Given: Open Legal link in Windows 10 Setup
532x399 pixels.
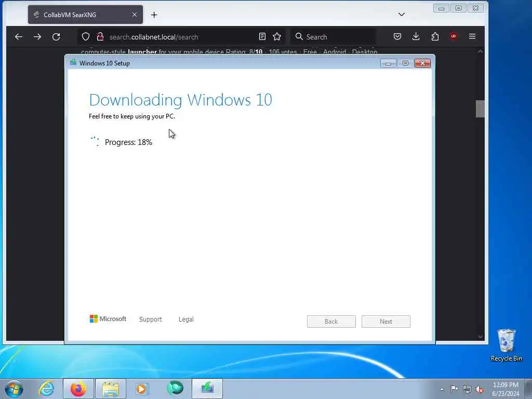Looking at the screenshot, I should click(x=186, y=320).
